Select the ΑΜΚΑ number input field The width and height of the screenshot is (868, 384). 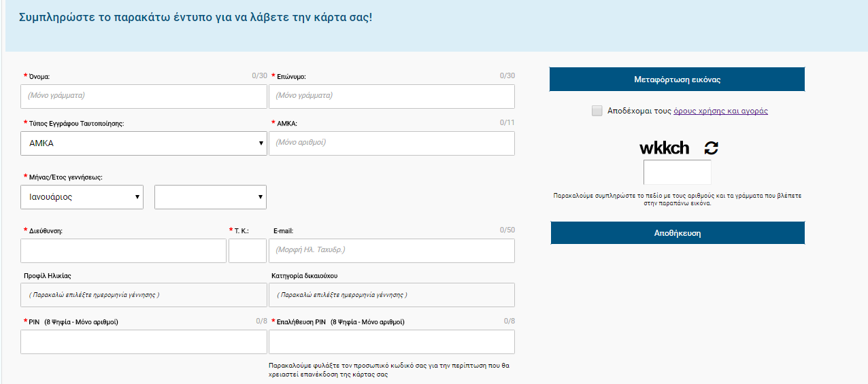pos(392,143)
